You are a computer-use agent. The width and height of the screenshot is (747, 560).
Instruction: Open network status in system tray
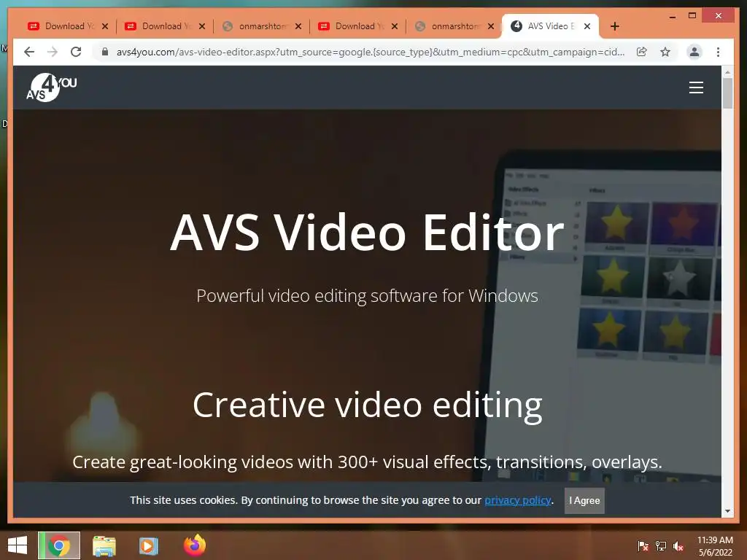click(x=661, y=545)
